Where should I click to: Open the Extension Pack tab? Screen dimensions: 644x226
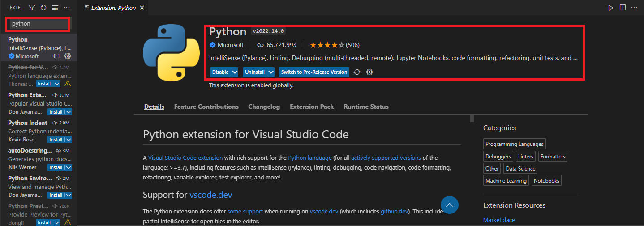pyautogui.click(x=312, y=107)
